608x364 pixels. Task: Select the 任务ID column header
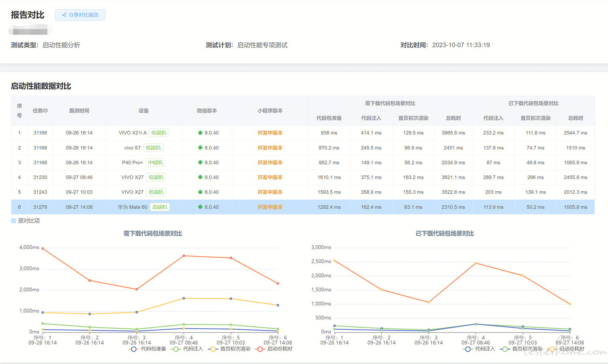click(40, 111)
